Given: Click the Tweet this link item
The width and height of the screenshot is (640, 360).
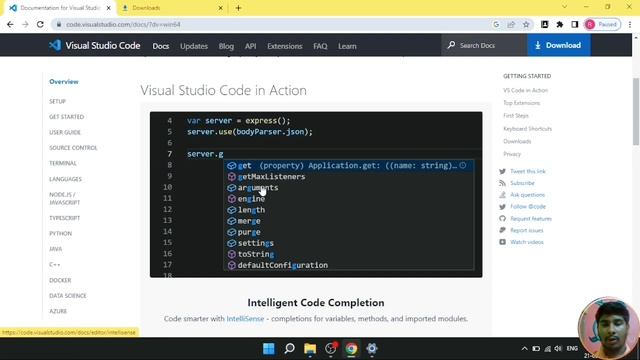Looking at the screenshot, I should point(528,171).
